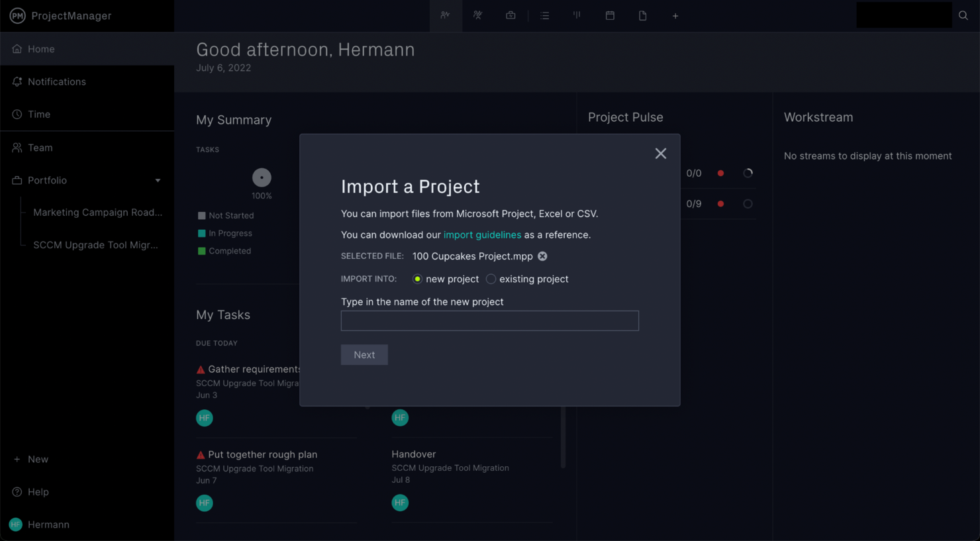Select the new project radio button
The height and width of the screenshot is (541, 980).
pos(417,279)
